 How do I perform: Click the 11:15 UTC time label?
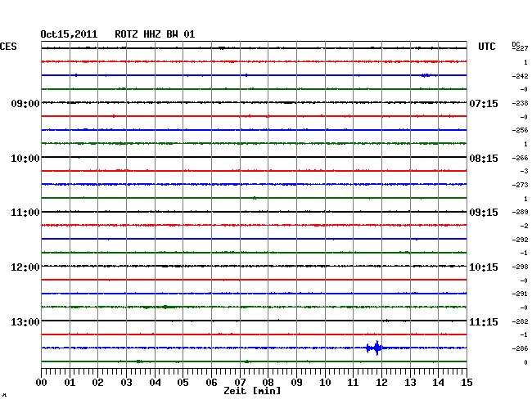(484, 321)
